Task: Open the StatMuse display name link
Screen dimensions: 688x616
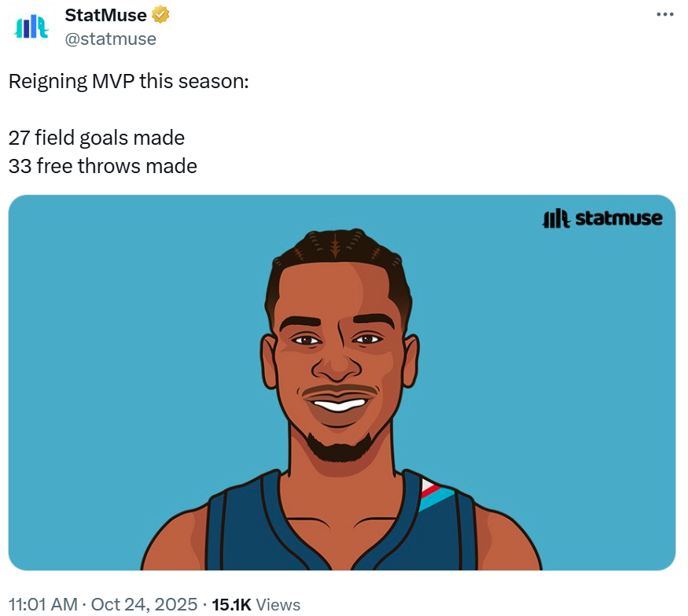Action: click(105, 15)
